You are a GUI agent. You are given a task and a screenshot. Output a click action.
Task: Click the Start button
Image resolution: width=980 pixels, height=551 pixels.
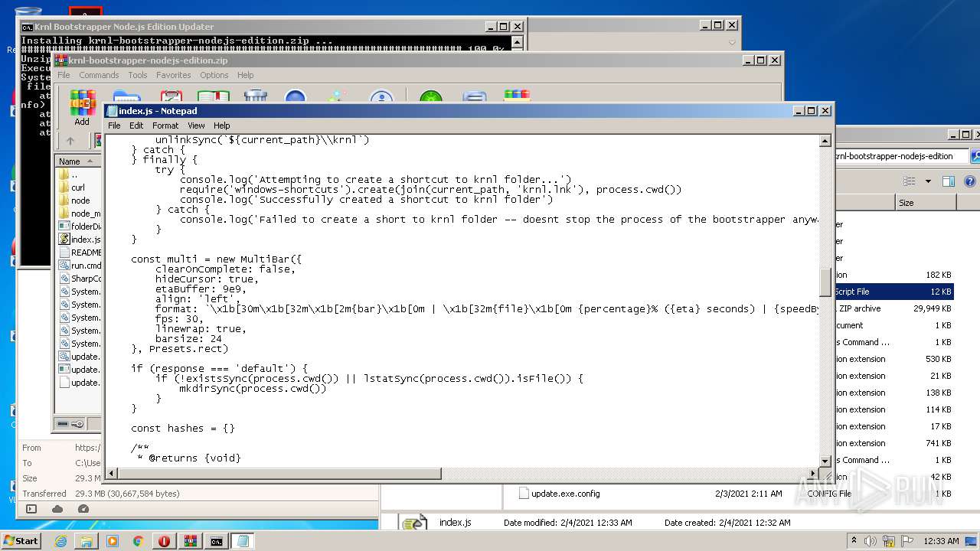pos(21,541)
